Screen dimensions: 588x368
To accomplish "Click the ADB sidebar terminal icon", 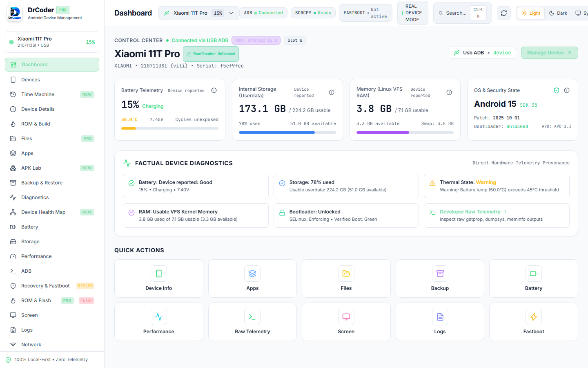I will coord(13,271).
